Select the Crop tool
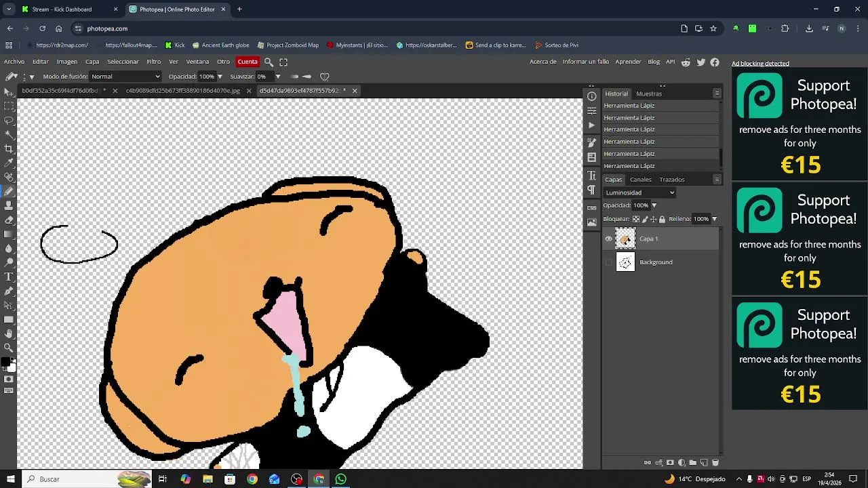 9,148
